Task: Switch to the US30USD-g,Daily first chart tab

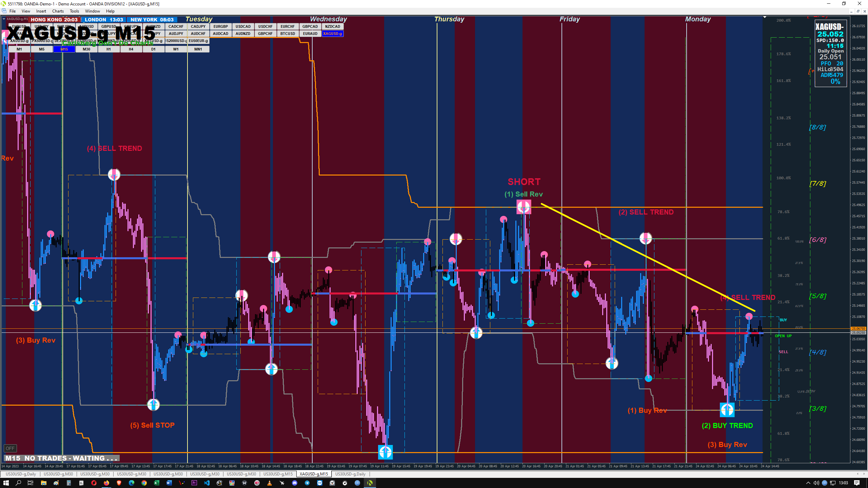Action: (x=21, y=474)
